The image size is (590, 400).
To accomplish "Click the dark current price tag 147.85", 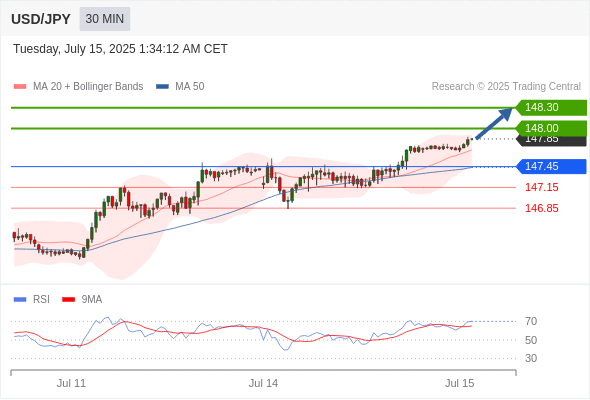I will (x=551, y=141).
